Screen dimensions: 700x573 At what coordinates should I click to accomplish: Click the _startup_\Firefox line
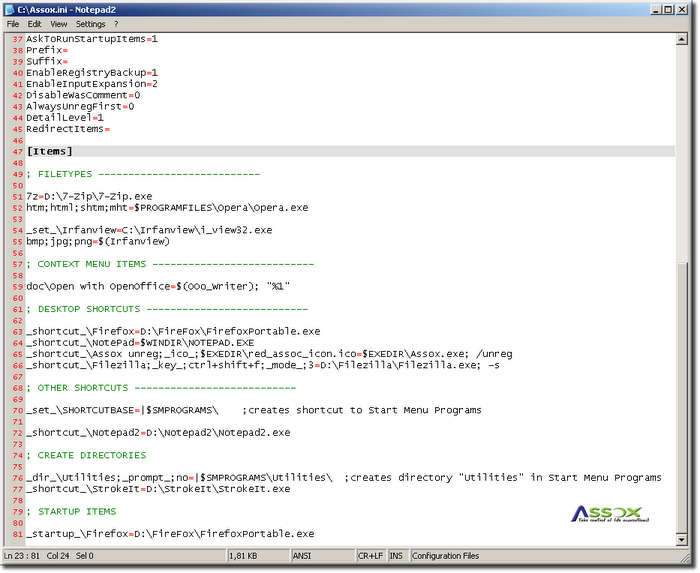coord(170,534)
